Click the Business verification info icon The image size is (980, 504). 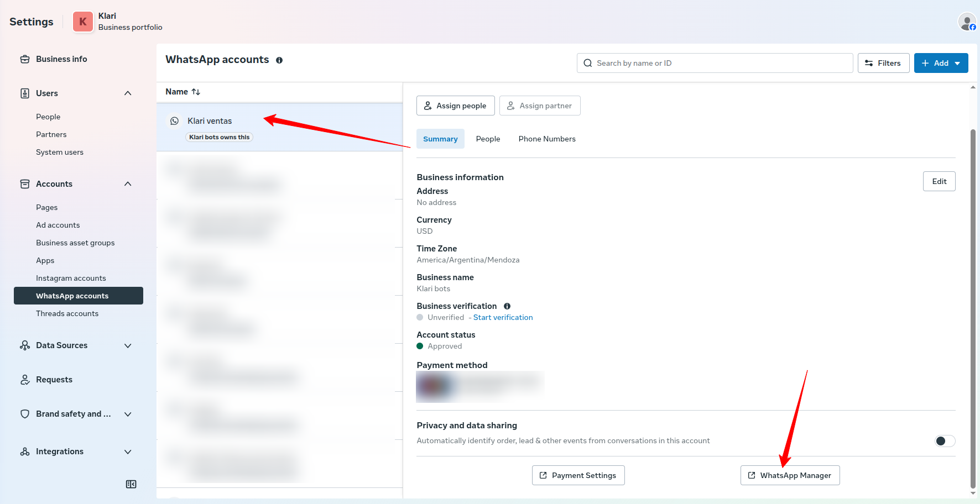[x=507, y=306]
